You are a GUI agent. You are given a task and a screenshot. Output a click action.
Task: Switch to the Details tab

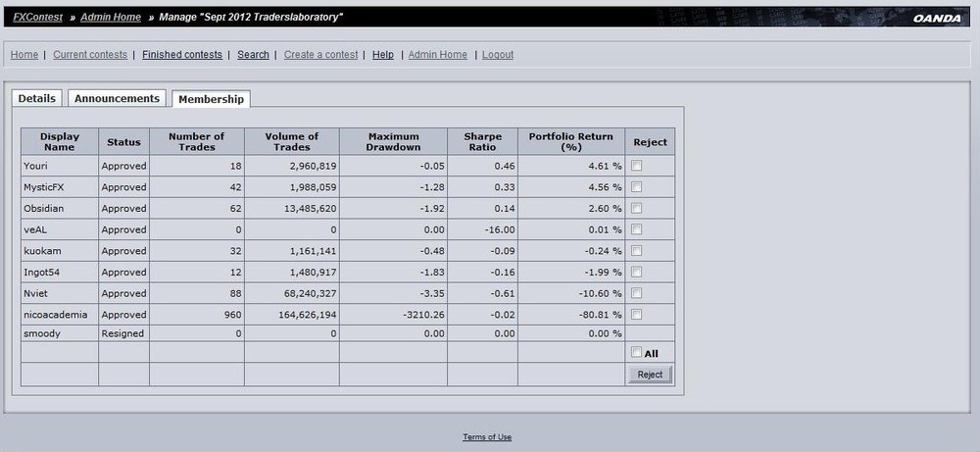click(37, 98)
